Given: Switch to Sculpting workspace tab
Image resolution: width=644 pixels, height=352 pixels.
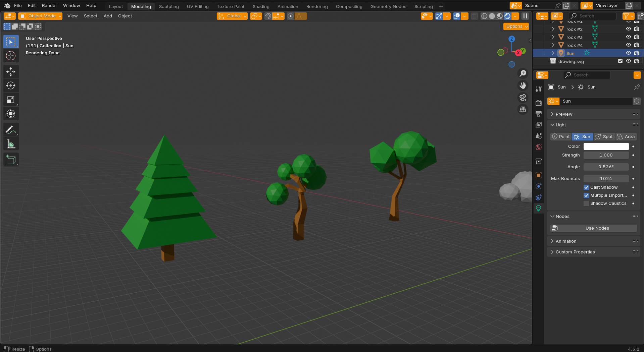Looking at the screenshot, I should tap(169, 7).
